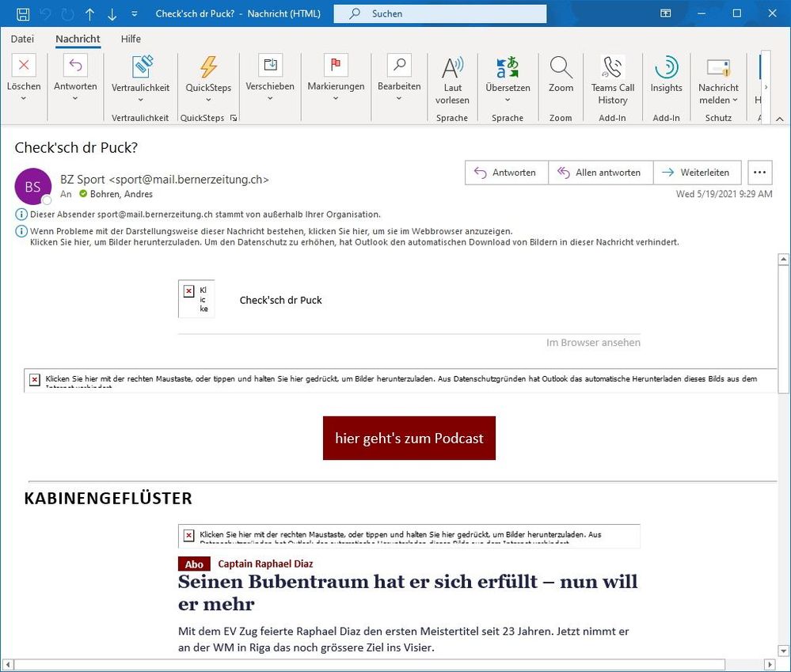
Task: Click Antworten button in message header
Action: click(x=507, y=173)
